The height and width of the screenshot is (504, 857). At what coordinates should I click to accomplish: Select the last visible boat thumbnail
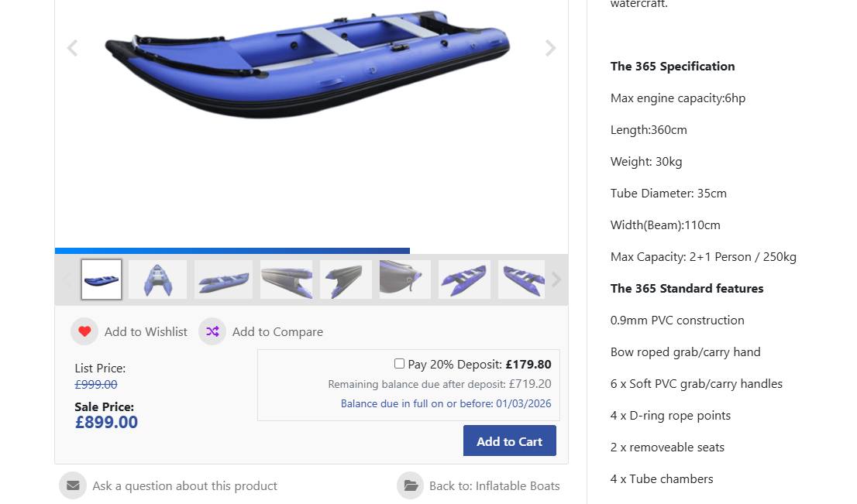point(521,279)
